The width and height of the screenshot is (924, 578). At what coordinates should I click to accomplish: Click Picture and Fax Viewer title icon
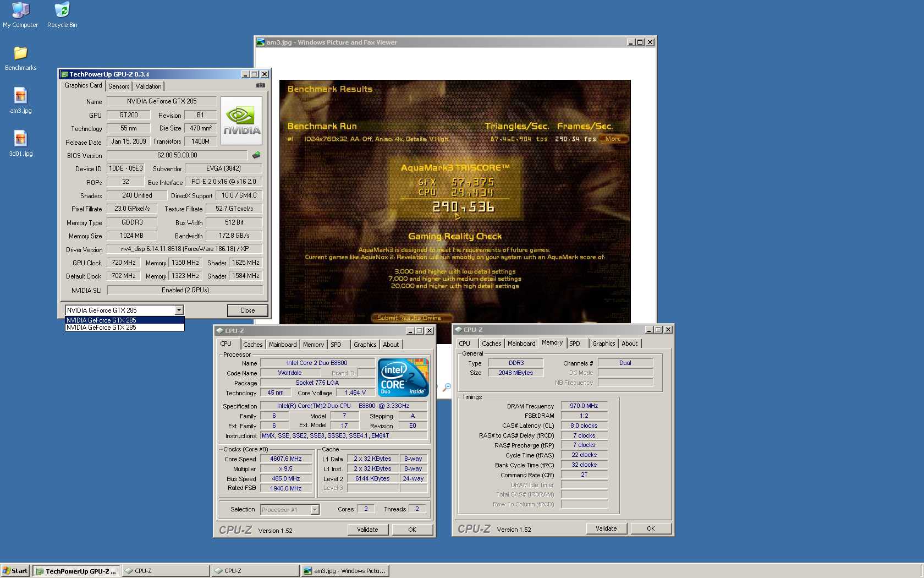(x=261, y=42)
